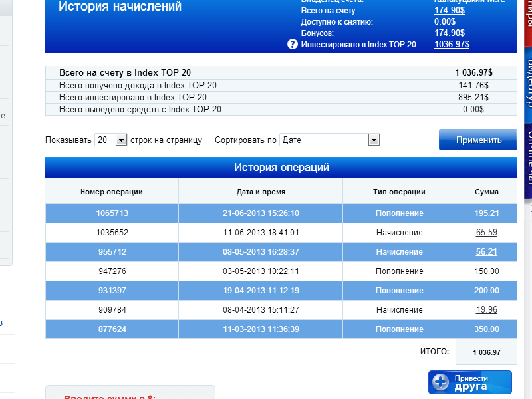Click the date 08-05-2013 16:28:37

(261, 252)
